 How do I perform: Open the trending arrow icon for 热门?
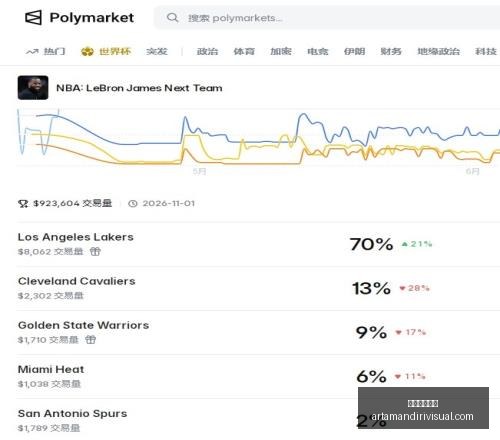[32, 52]
